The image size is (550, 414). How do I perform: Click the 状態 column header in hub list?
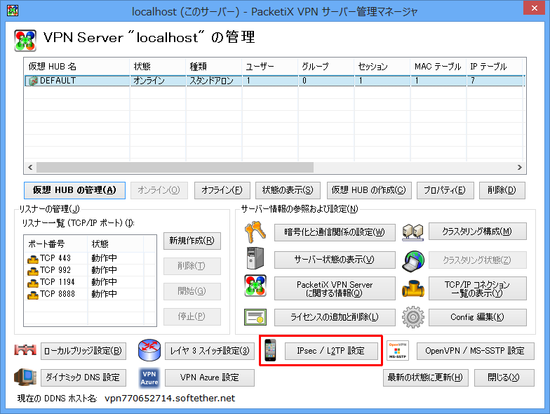(158, 66)
